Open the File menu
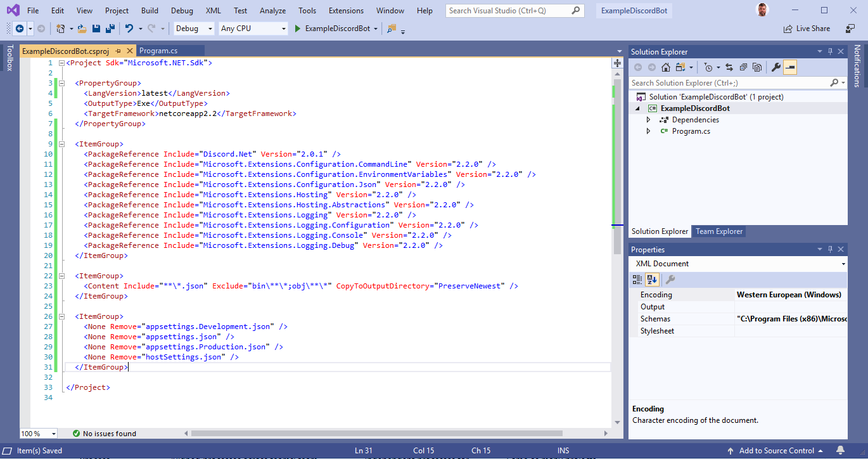 tap(33, 11)
